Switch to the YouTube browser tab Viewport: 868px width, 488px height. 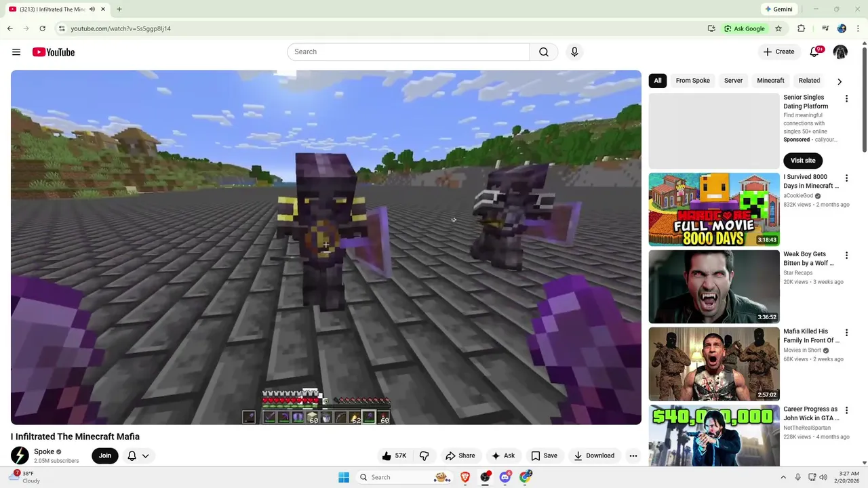(57, 9)
